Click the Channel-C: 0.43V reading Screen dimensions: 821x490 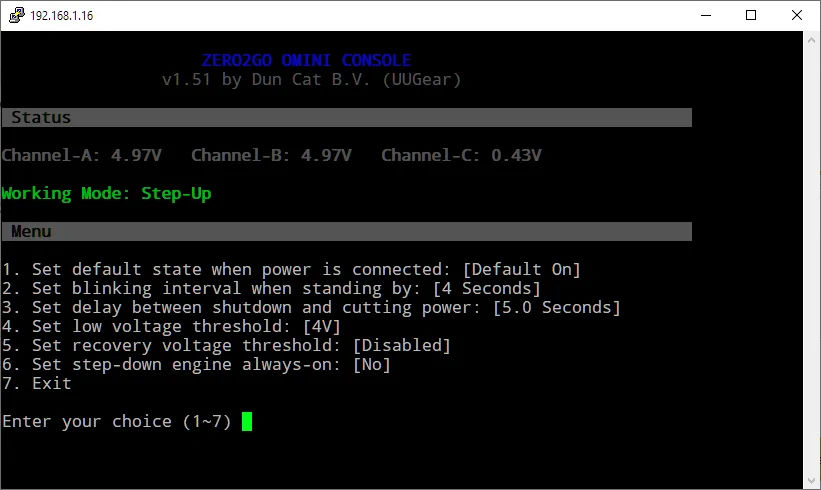(461, 155)
